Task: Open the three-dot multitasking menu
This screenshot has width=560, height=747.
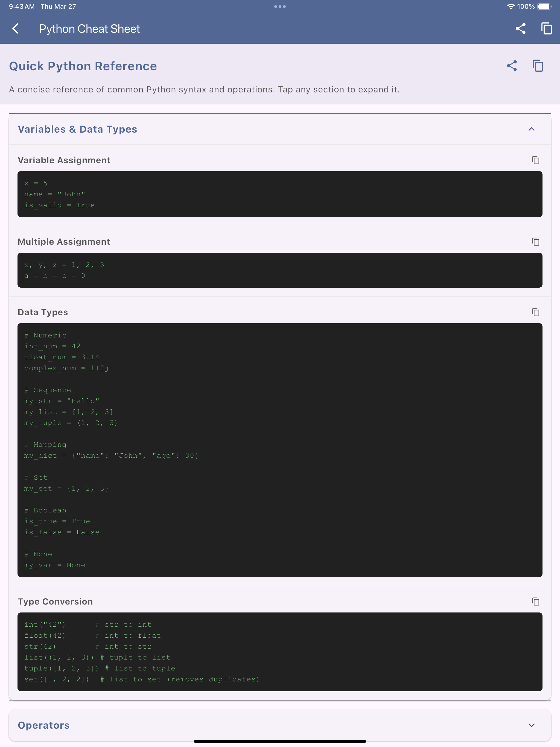Action: pyautogui.click(x=280, y=6)
